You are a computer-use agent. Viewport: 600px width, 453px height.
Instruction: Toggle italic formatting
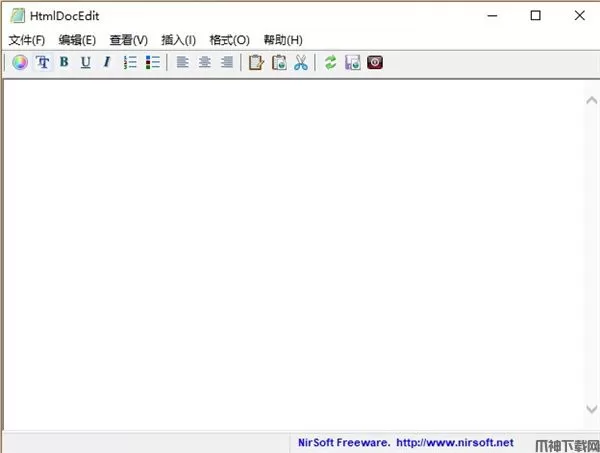(x=107, y=62)
